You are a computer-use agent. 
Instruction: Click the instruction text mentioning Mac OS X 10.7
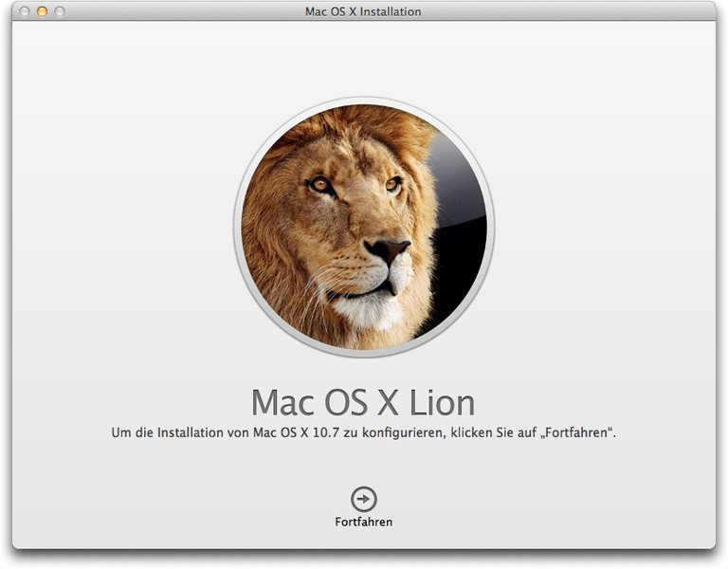[364, 432]
